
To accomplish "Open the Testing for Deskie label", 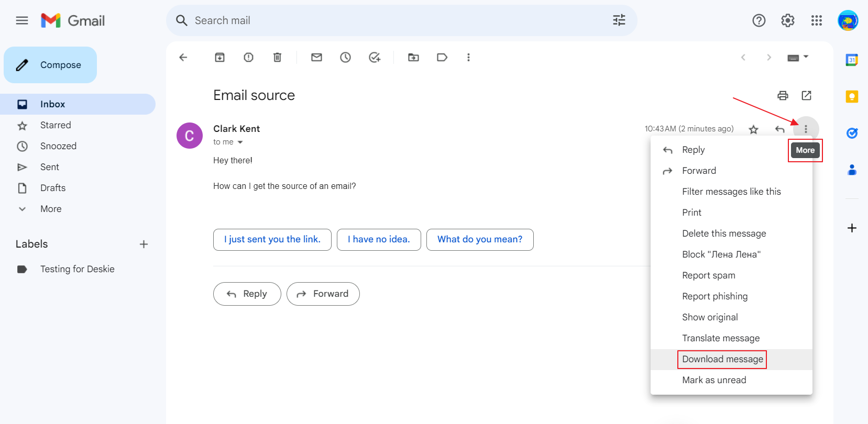I will click(x=77, y=269).
